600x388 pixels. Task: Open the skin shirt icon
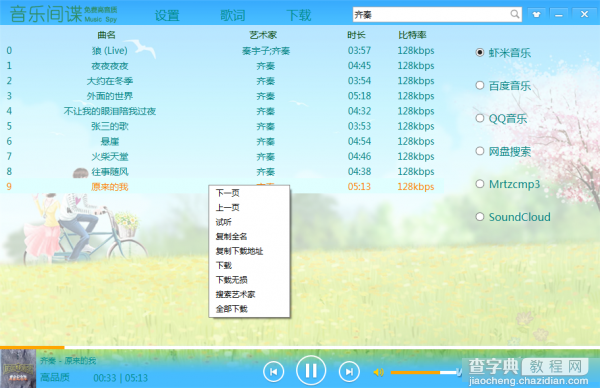coord(536,15)
